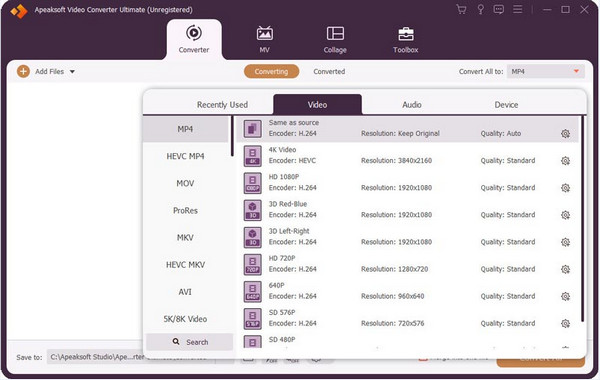The image size is (600, 380).
Task: Click the 4K Video preset icon
Action: pyautogui.click(x=253, y=156)
